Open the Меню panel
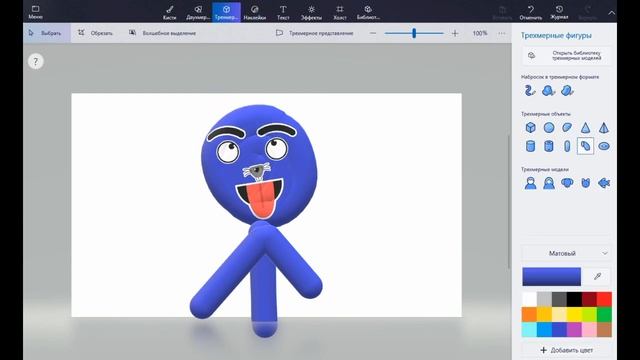 click(36, 12)
